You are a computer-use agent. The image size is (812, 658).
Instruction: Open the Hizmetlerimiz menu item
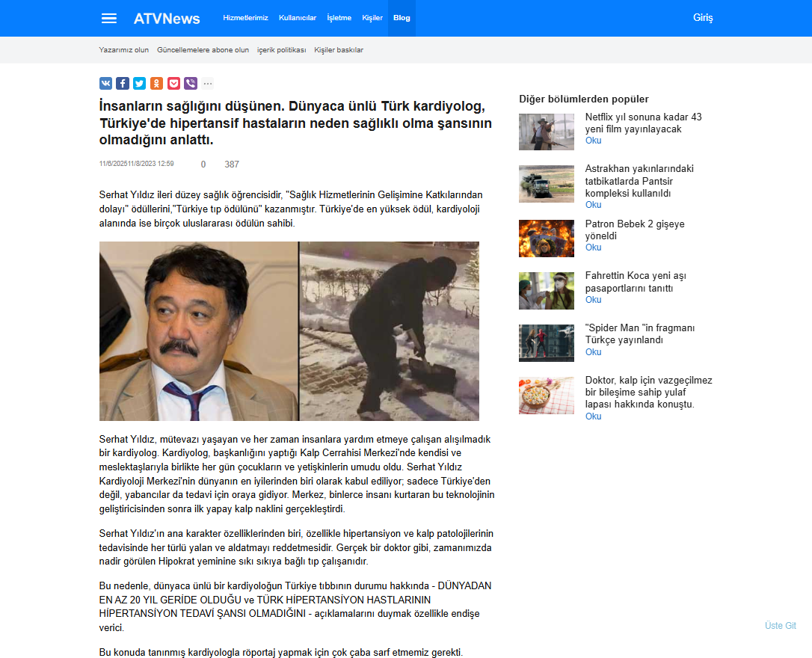(x=245, y=18)
